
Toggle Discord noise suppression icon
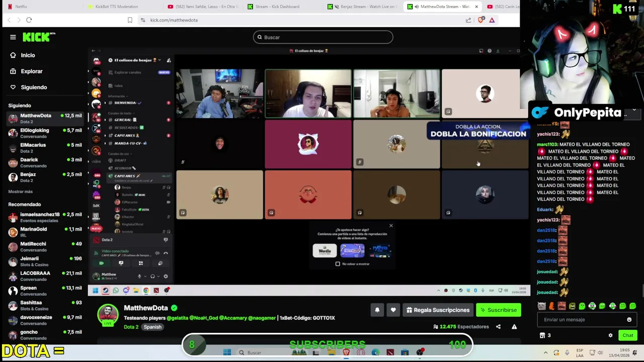point(157,253)
